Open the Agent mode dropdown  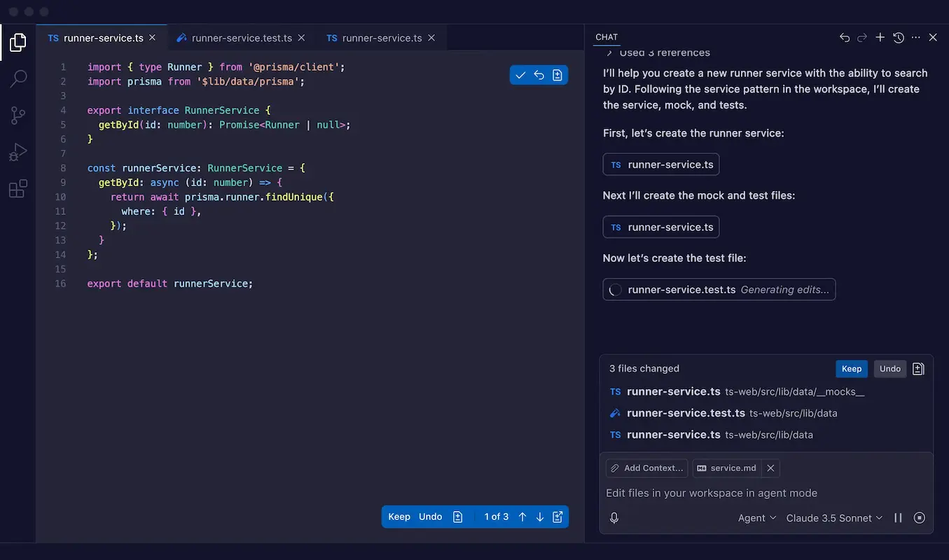tap(757, 518)
